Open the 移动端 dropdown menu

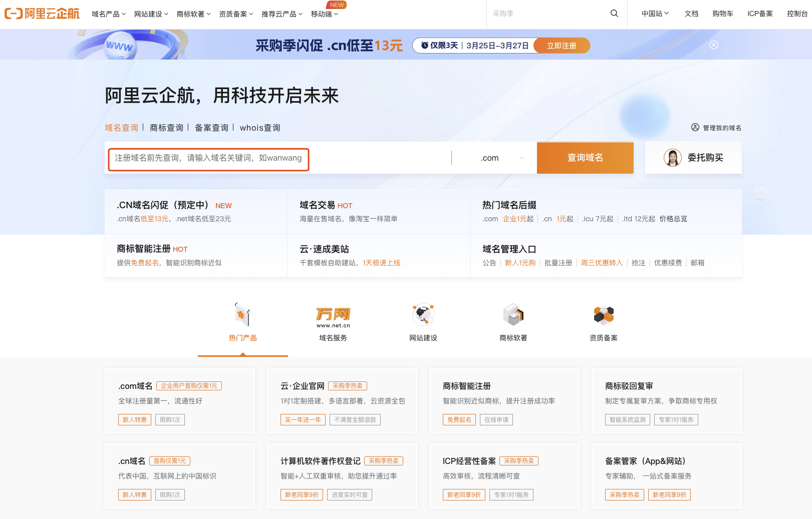[x=325, y=14]
